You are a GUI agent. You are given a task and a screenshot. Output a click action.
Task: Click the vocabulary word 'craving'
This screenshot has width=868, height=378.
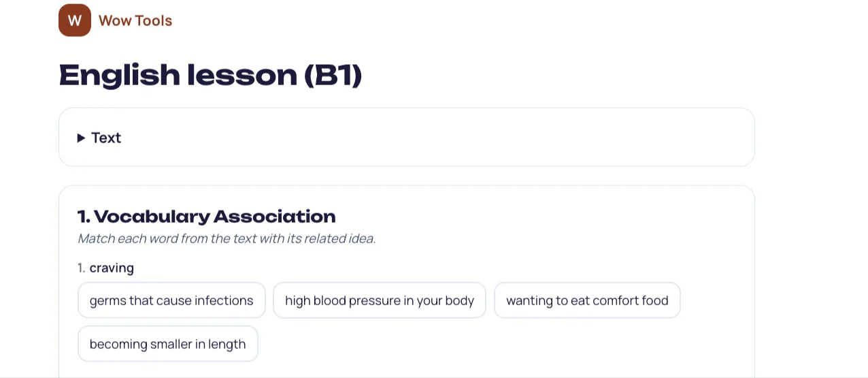(x=112, y=268)
